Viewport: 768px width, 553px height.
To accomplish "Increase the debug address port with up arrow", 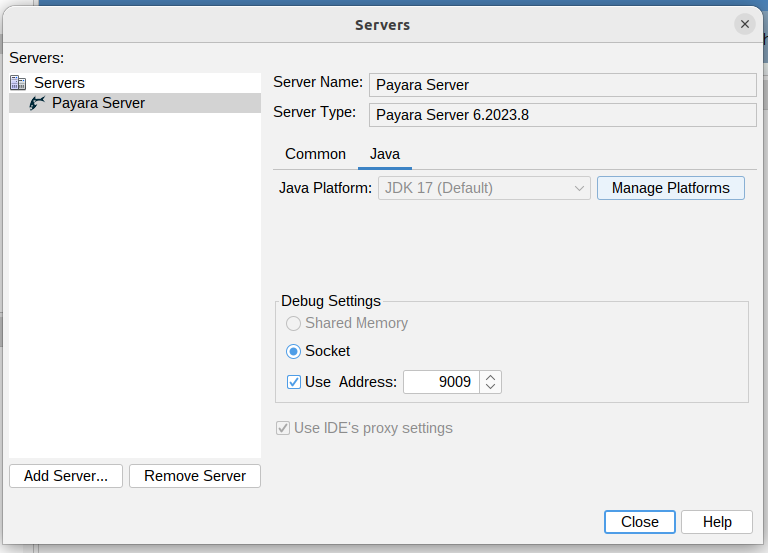I will pos(490,377).
